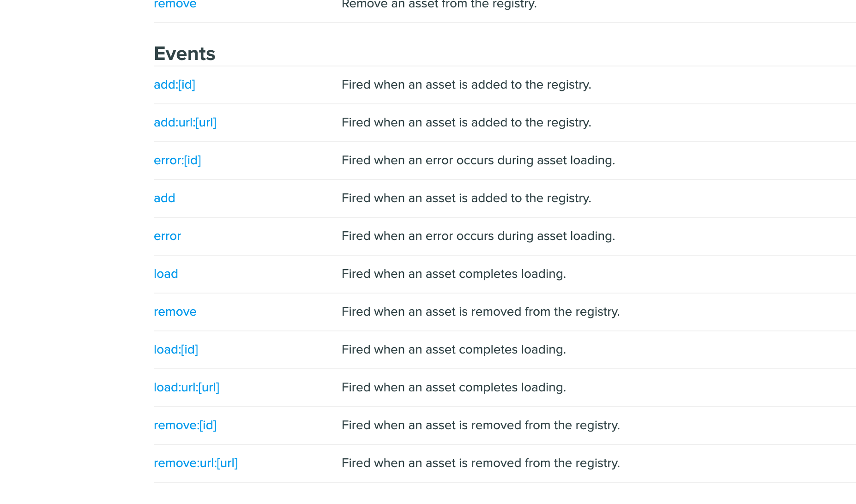
Task: Click the remove link above Events heading
Action: 175,5
